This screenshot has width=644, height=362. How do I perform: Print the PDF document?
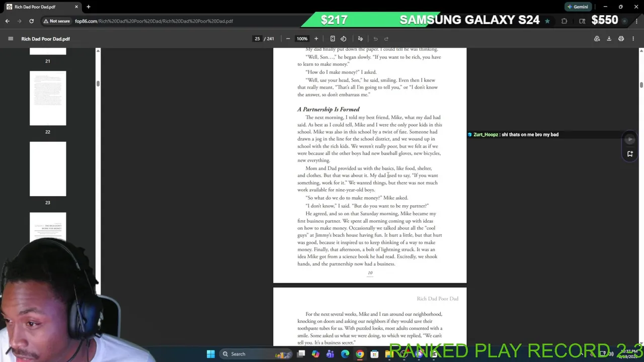pyautogui.click(x=621, y=39)
